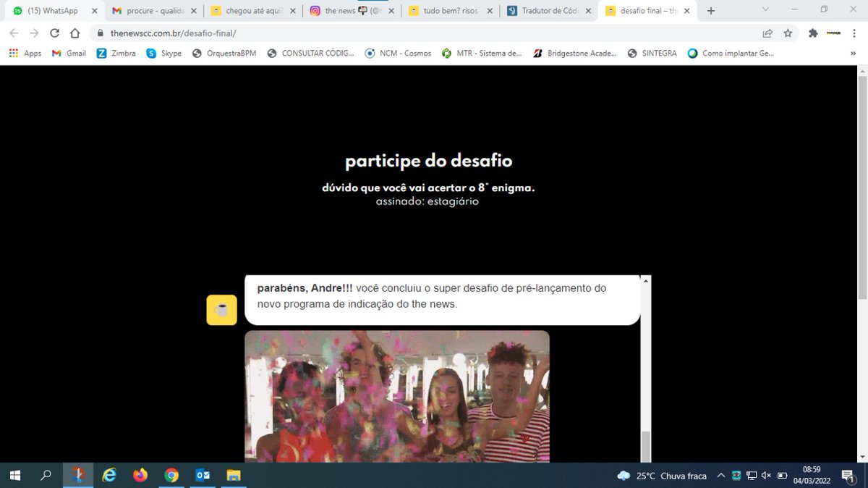
Task: Close the 'desafio final' tab
Action: point(686,11)
